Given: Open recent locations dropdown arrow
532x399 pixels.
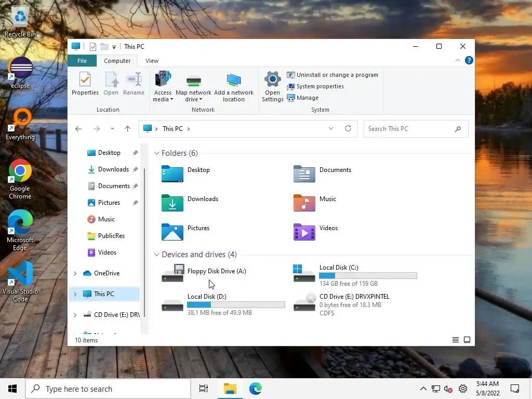Looking at the screenshot, I should click(x=112, y=129).
